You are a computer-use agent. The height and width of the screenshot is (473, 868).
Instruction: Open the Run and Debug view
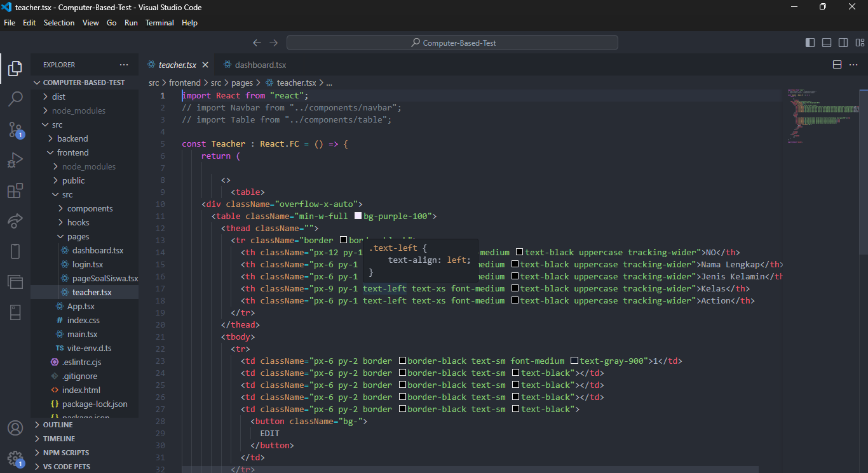point(15,160)
